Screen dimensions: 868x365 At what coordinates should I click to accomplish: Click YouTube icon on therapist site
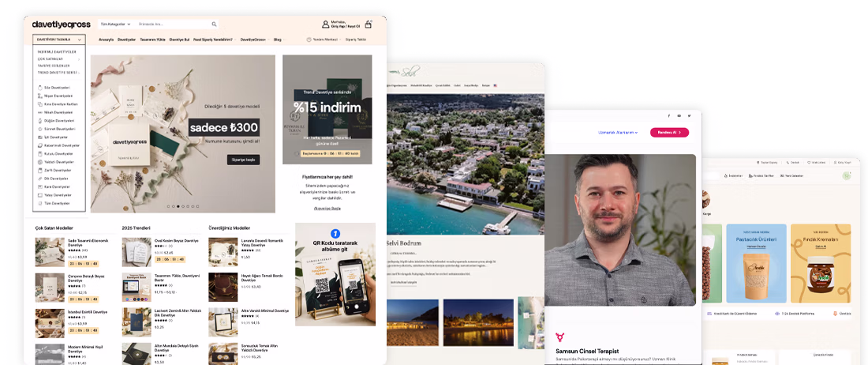pyautogui.click(x=679, y=116)
